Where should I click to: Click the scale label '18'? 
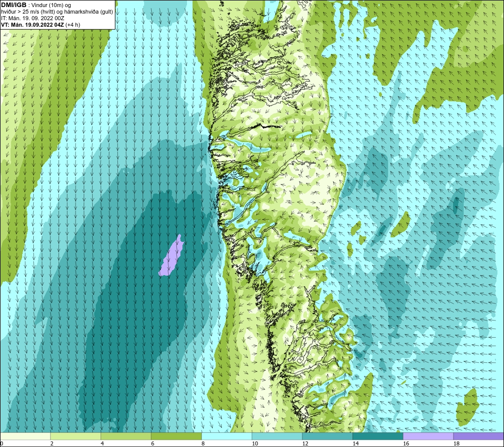[457, 443]
